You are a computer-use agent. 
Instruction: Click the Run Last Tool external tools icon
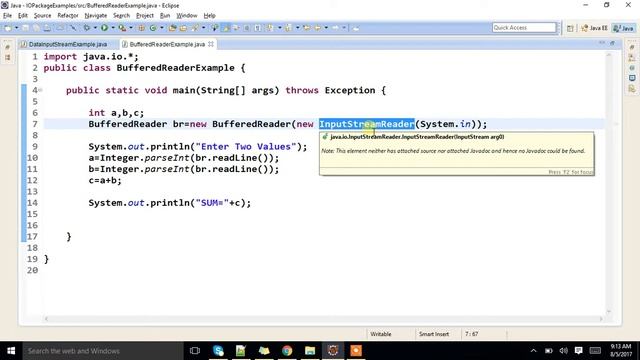pyautogui.click(x=122, y=28)
